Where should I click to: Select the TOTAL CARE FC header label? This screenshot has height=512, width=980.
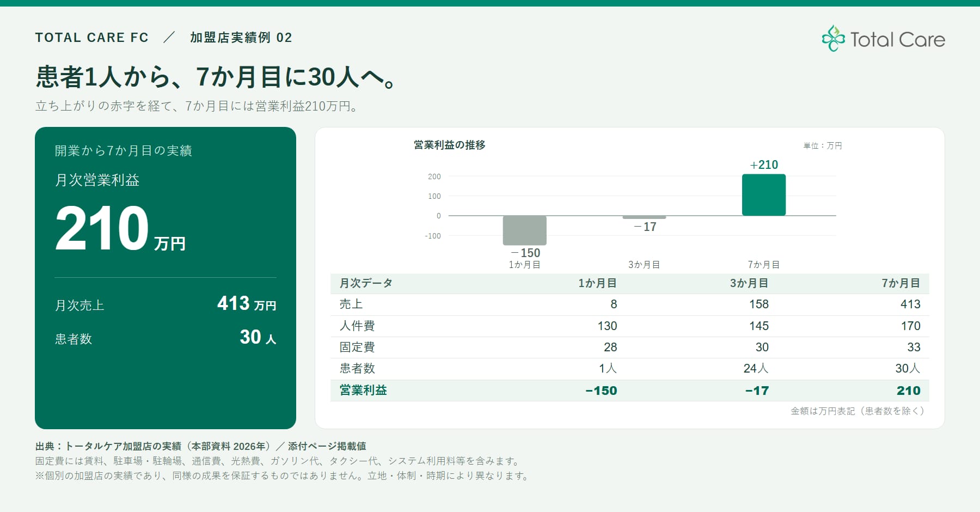coord(92,38)
